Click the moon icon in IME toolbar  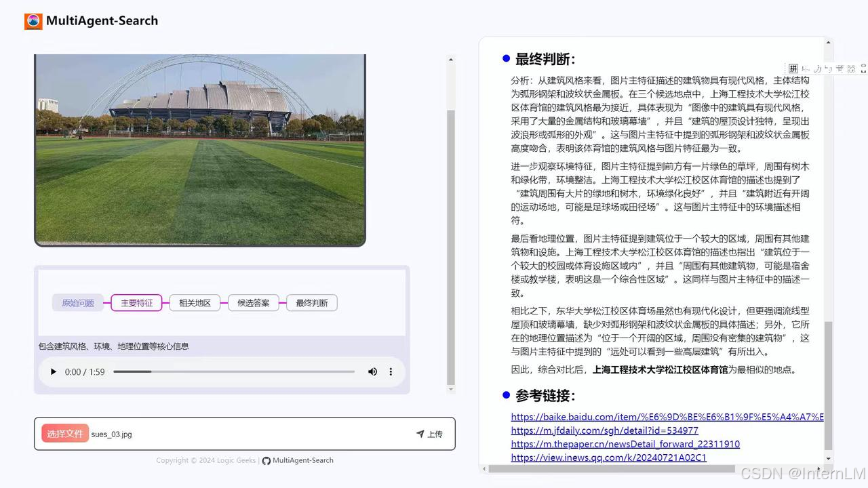coord(818,68)
